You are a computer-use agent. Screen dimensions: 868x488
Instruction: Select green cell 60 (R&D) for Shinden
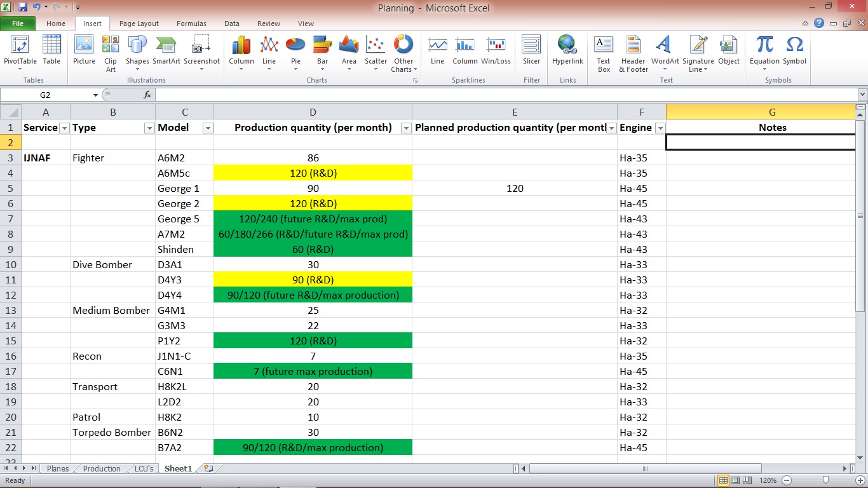click(x=313, y=249)
